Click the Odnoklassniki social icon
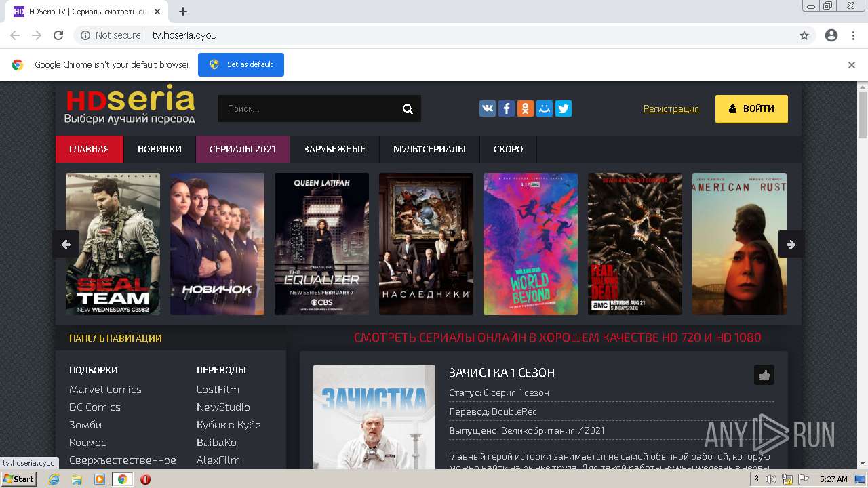This screenshot has height=488, width=868. pos(526,108)
